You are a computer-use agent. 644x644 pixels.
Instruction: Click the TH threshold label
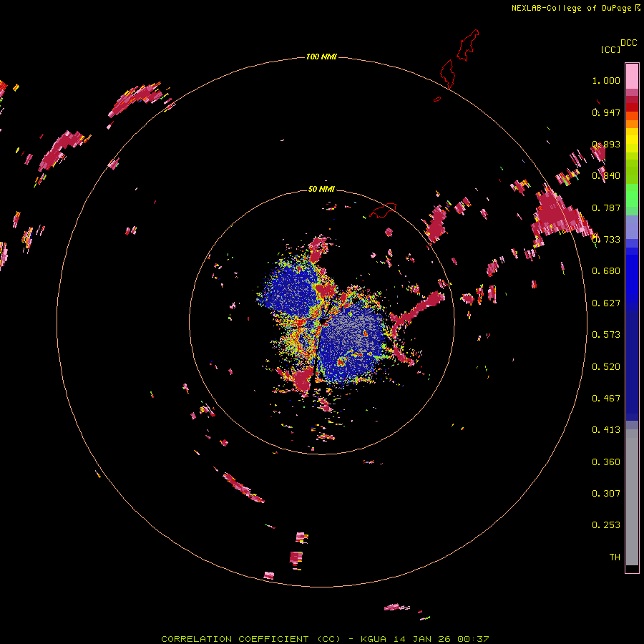(615, 557)
